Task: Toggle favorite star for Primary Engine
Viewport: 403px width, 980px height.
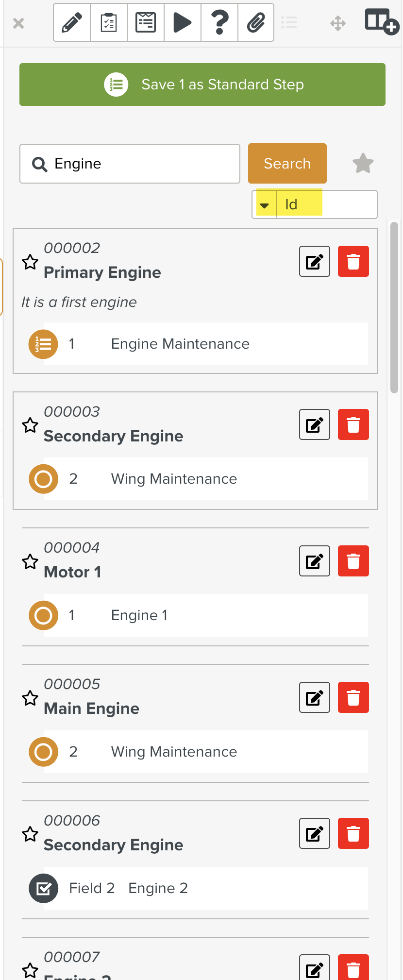Action: pyautogui.click(x=30, y=262)
